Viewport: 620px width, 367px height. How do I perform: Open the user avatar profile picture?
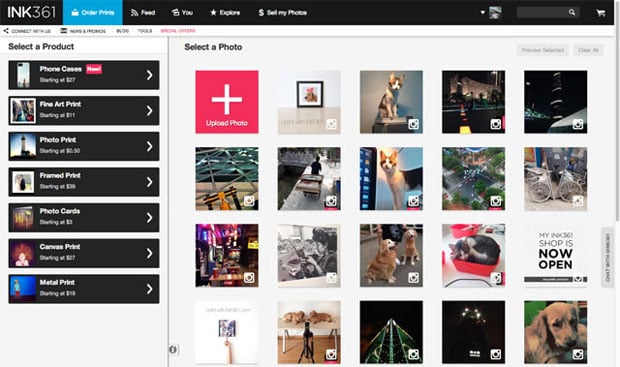click(x=495, y=13)
